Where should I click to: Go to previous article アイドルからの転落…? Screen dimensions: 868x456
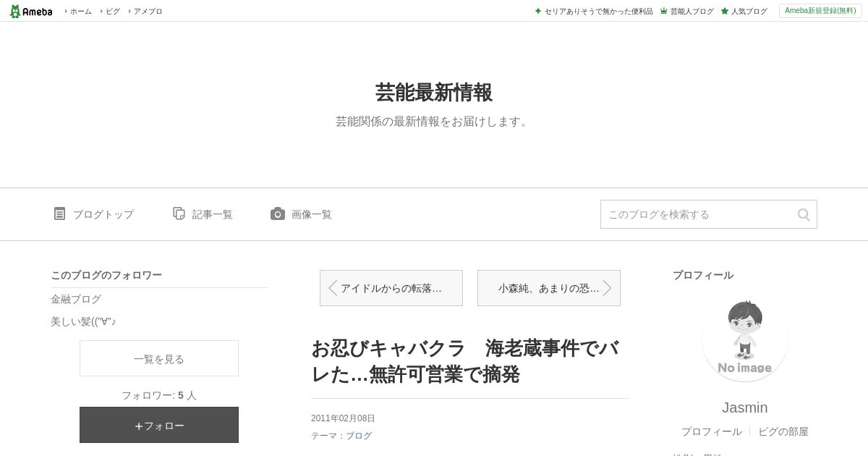(391, 288)
